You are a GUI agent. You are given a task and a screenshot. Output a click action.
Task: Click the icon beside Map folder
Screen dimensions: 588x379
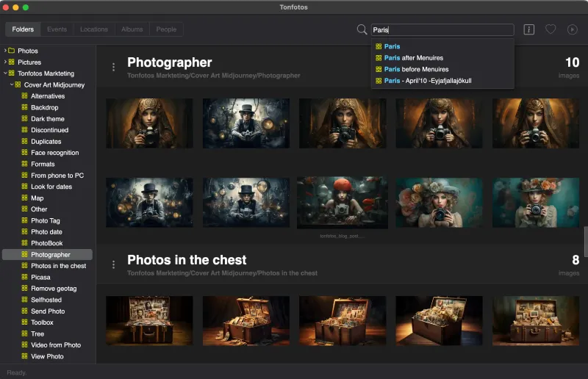point(24,198)
